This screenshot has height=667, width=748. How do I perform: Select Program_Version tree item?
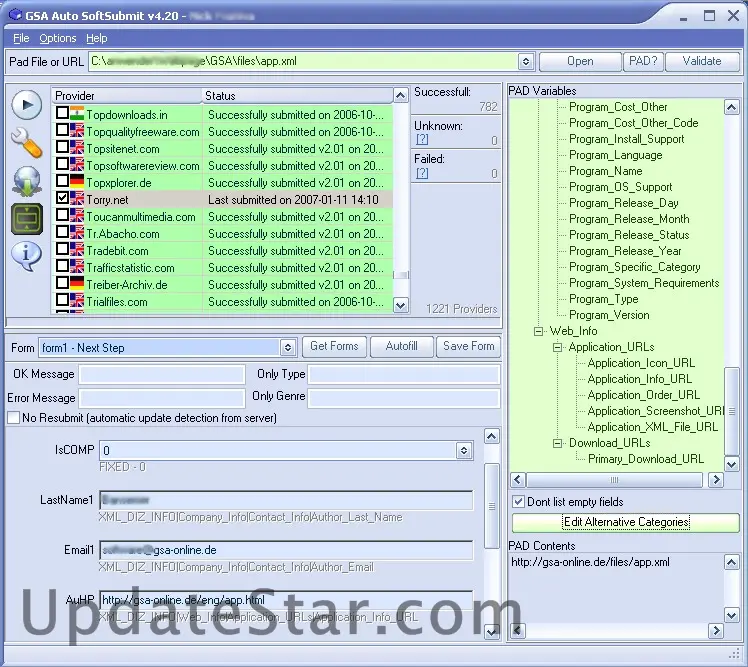point(609,315)
